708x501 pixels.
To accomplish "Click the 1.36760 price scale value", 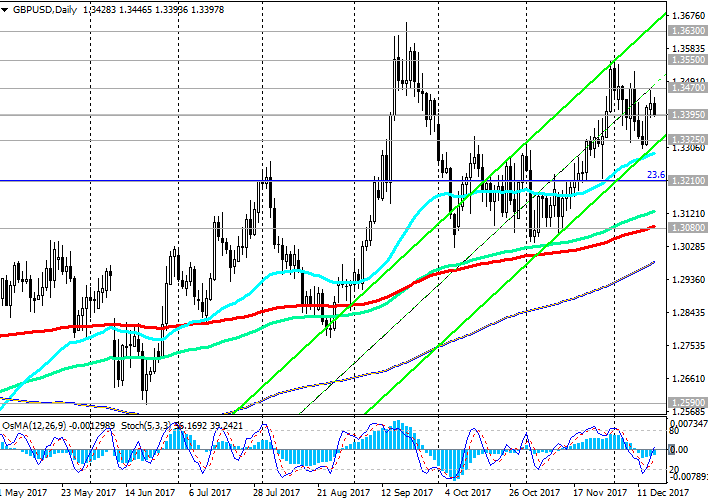I will (689, 16).
